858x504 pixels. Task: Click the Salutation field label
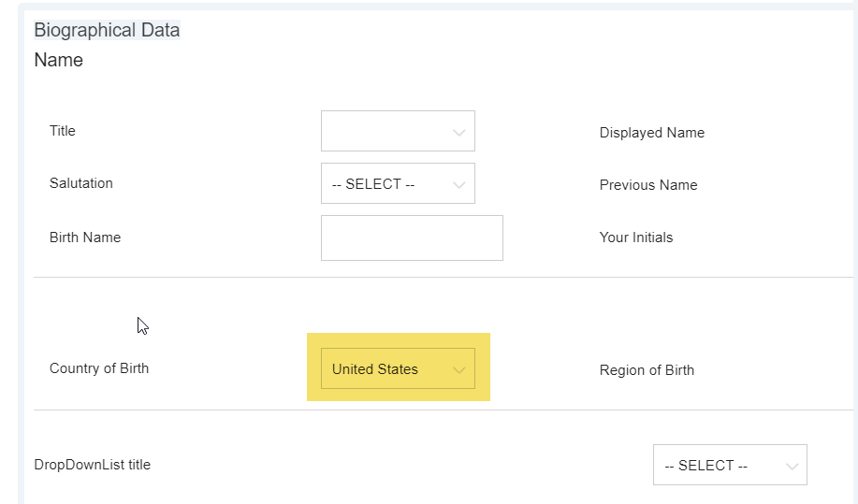(81, 183)
